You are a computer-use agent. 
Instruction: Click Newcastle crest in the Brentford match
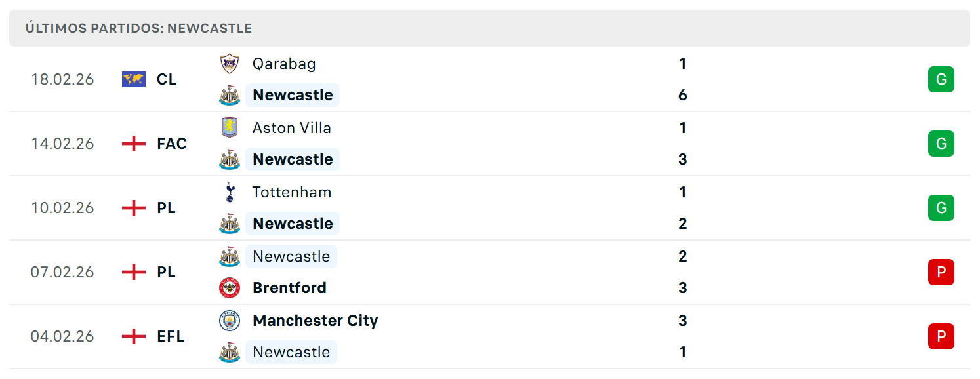(x=230, y=256)
